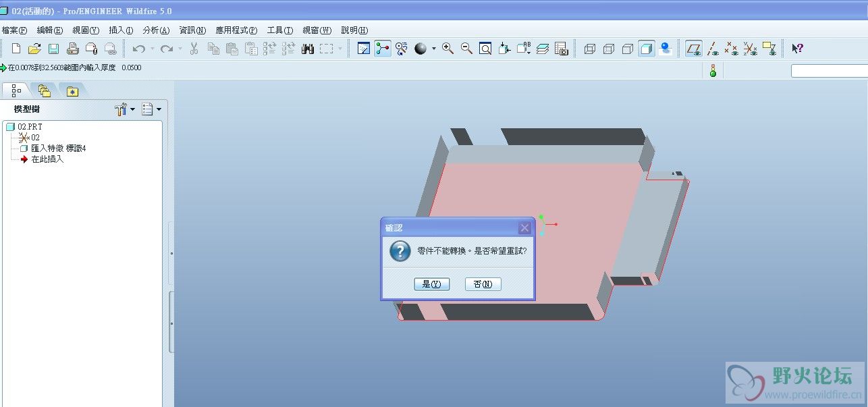Image resolution: width=868 pixels, height=407 pixels.
Task: Open the 檔案(F) menu
Action: coord(14,30)
